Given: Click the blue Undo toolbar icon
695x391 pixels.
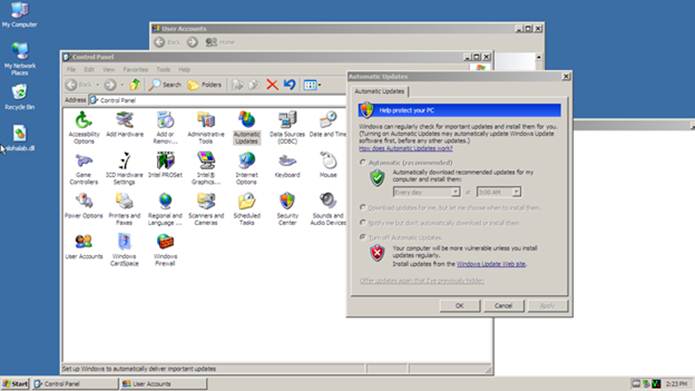Looking at the screenshot, I should pos(289,84).
